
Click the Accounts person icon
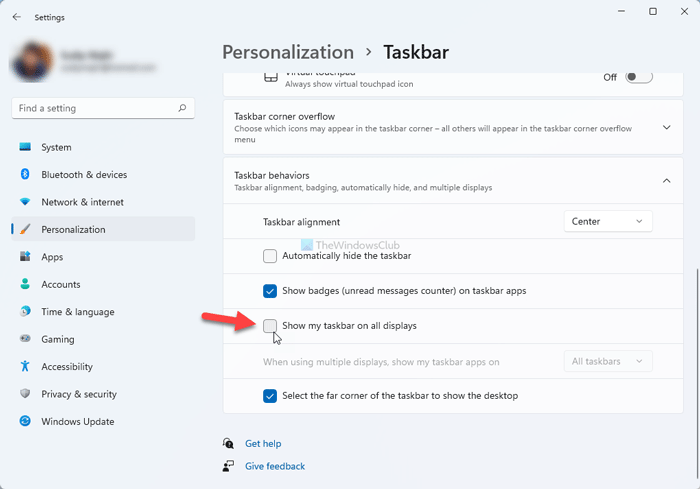point(25,284)
